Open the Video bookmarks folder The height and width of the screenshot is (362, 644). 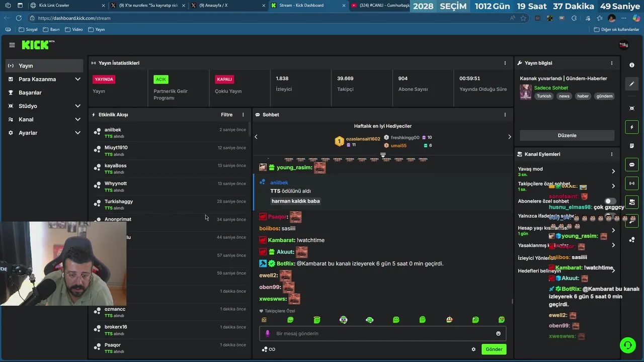[x=73, y=30]
